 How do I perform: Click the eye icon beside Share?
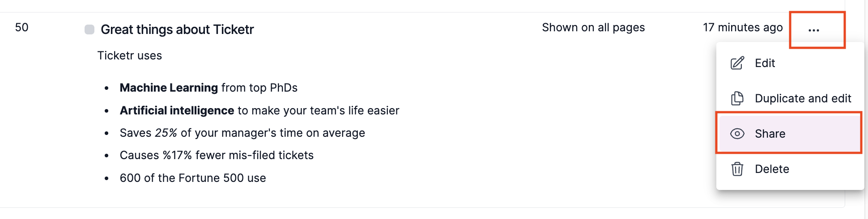(737, 134)
